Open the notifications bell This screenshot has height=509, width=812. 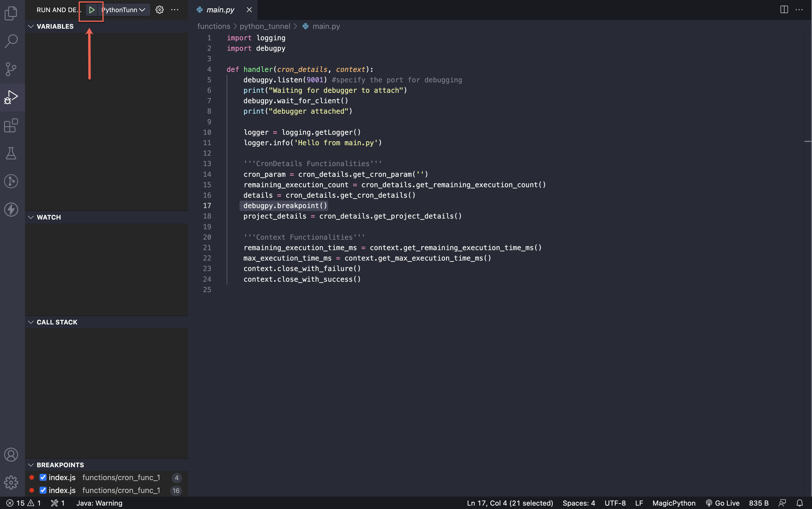click(x=800, y=503)
